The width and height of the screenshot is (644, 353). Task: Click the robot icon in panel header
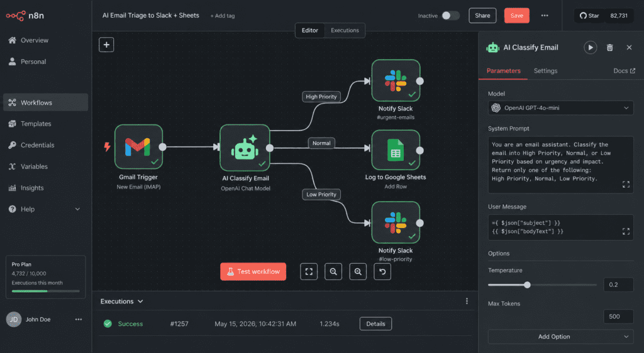(x=493, y=48)
